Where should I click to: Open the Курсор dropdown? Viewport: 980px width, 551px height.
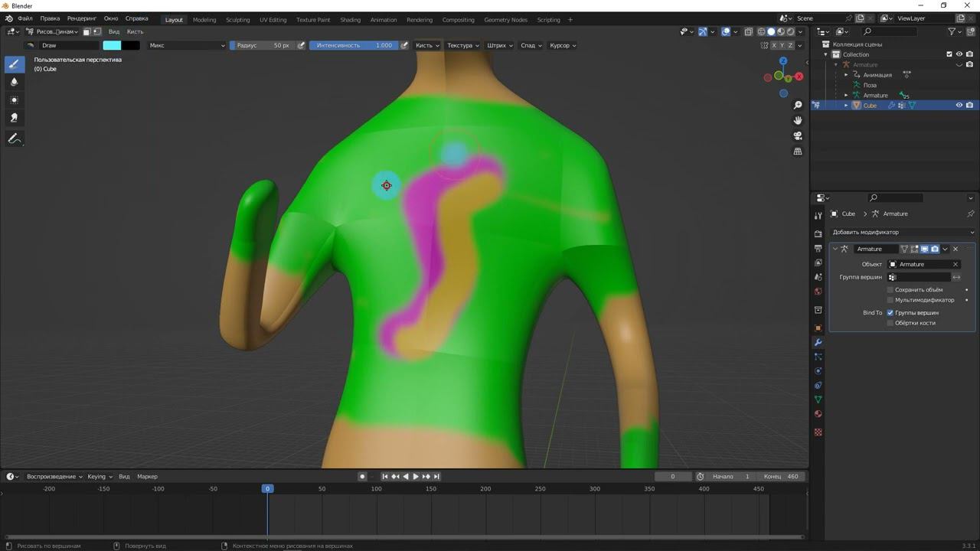pos(563,45)
